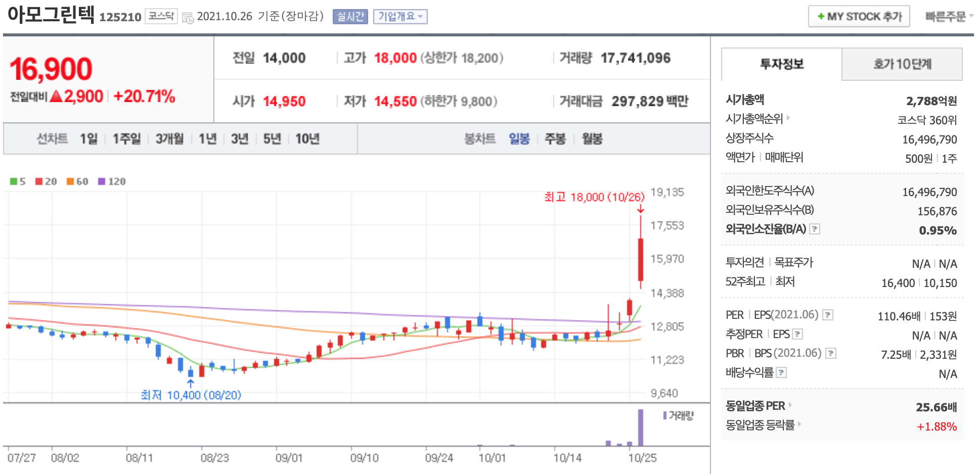The width and height of the screenshot is (980, 474).
Task: Click the 코스닥 360위 rank text
Action: [927, 120]
